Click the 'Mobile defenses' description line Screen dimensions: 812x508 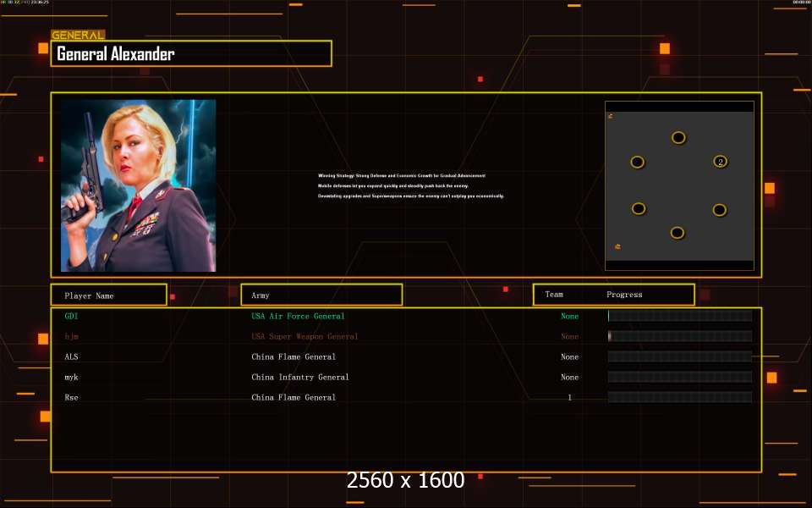click(x=393, y=185)
